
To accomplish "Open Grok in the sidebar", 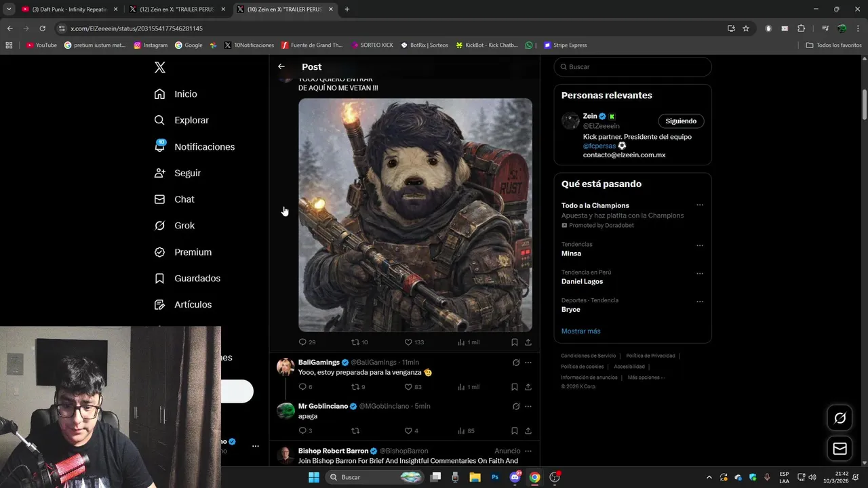I will [x=174, y=226].
